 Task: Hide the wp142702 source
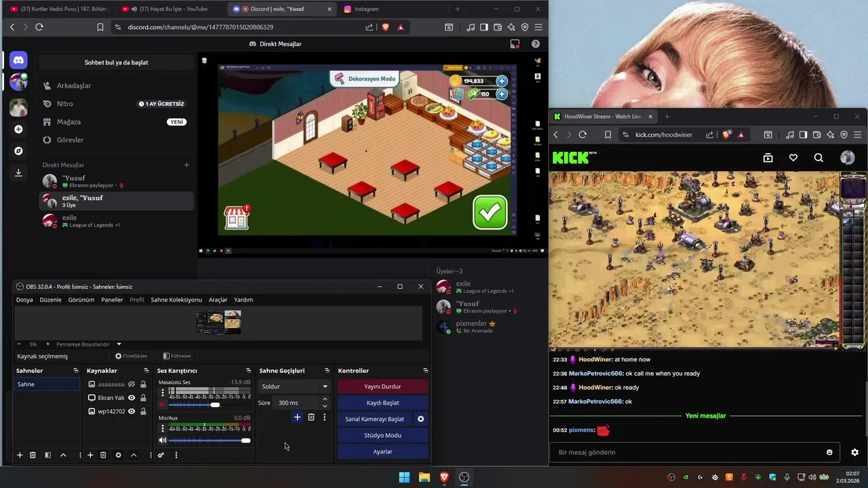click(x=132, y=411)
